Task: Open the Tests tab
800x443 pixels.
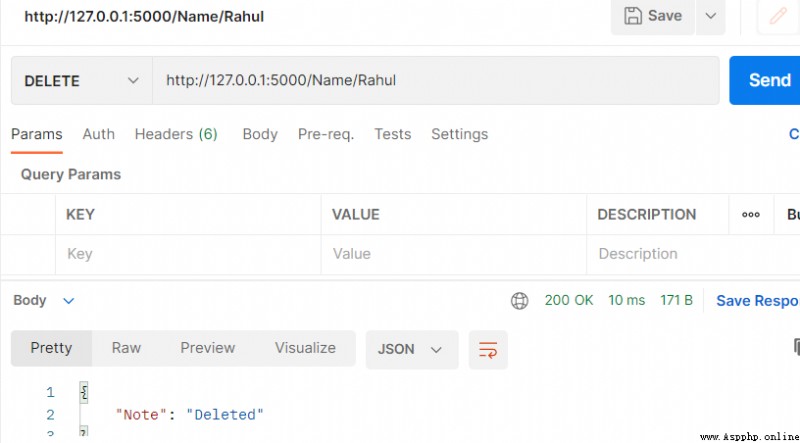Action: click(392, 134)
